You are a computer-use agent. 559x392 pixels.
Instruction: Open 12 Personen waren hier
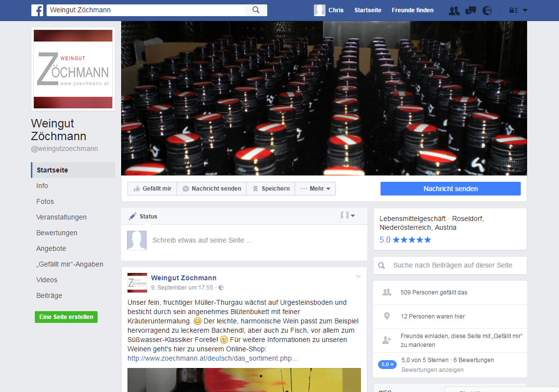click(432, 317)
